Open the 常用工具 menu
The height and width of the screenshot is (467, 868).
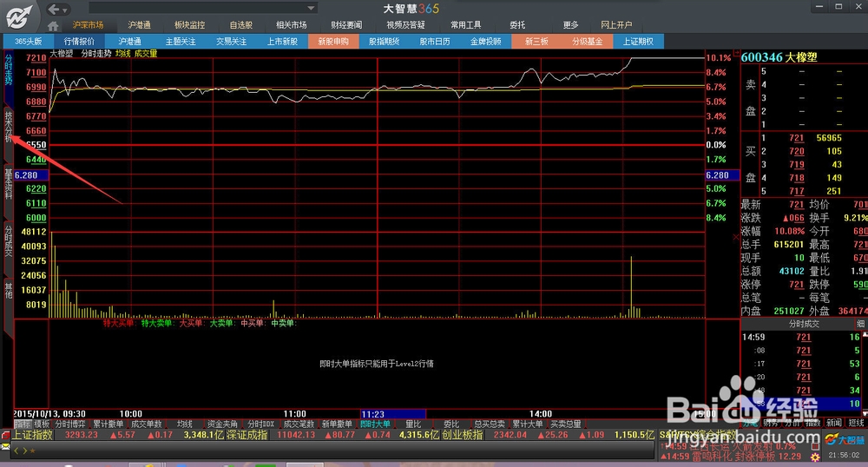[x=465, y=25]
